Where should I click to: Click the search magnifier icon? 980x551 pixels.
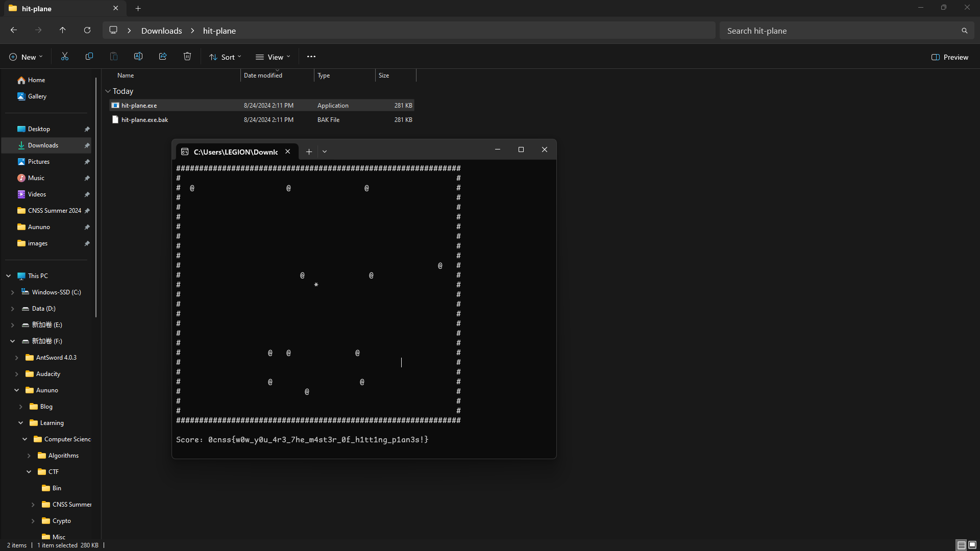[964, 31]
